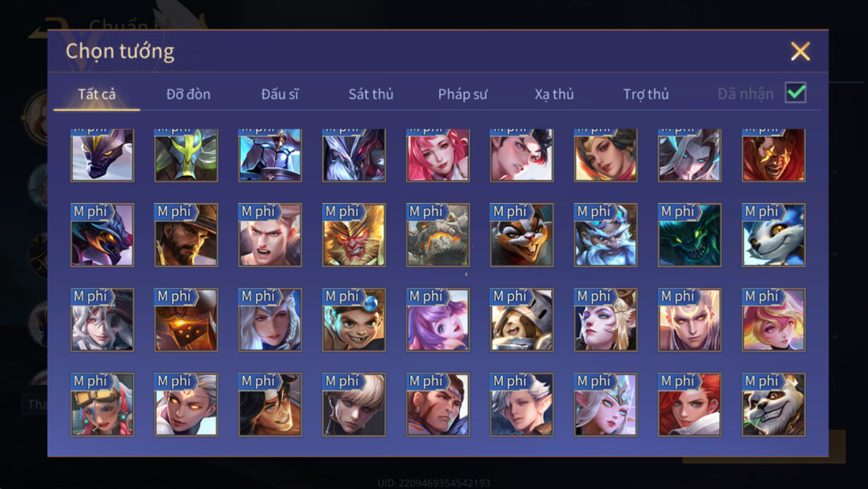
Task: Pick the red-haired woman hero in bottom row
Action: pos(689,404)
